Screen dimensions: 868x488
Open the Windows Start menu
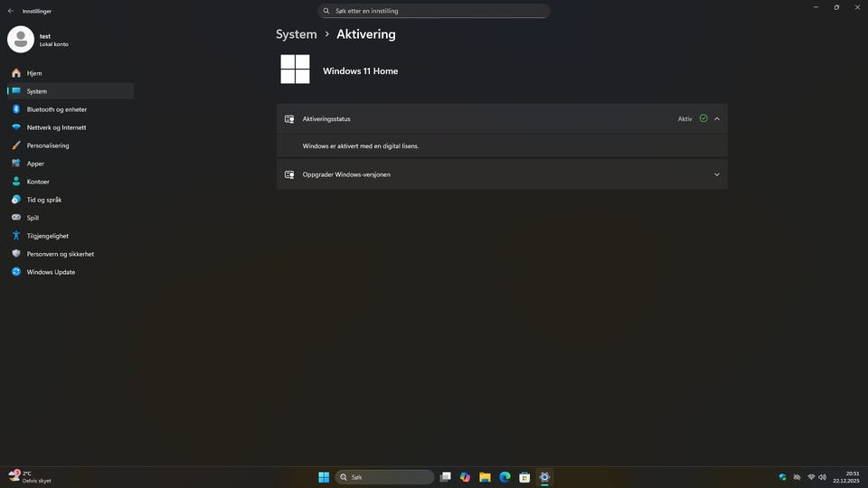tap(324, 477)
